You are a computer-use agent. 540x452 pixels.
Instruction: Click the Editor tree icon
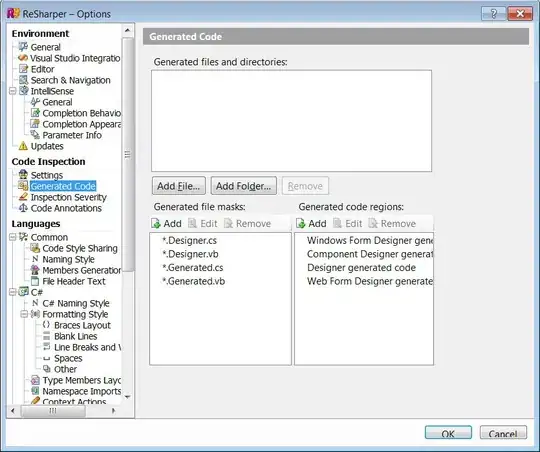[x=23, y=69]
